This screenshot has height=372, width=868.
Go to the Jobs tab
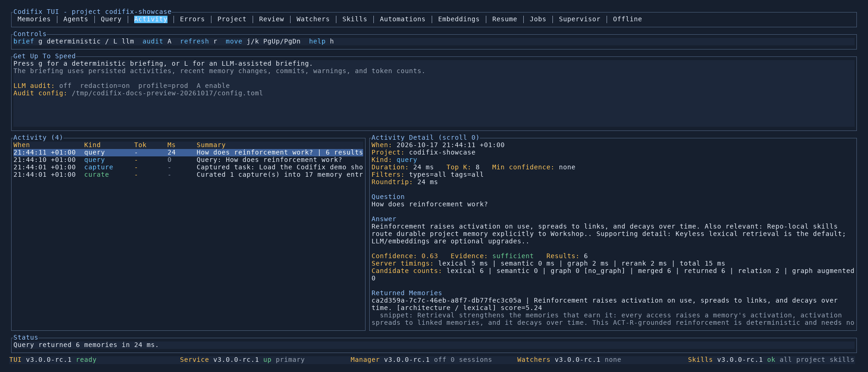point(538,19)
